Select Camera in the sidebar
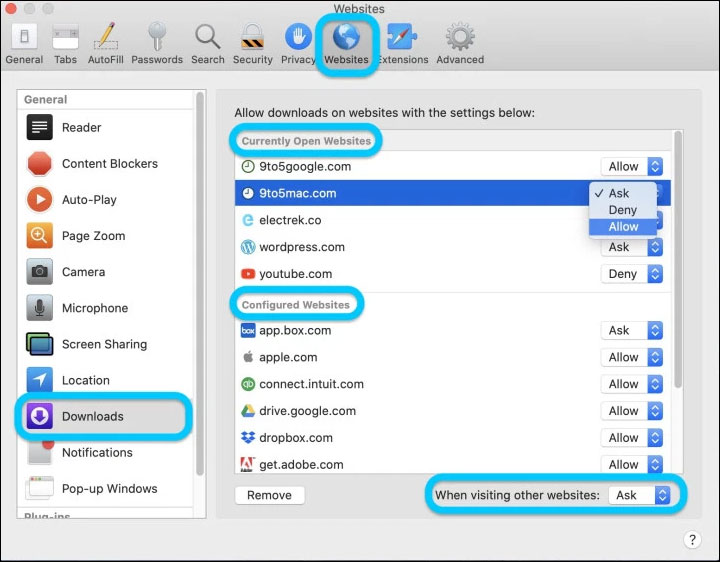Image resolution: width=720 pixels, height=562 pixels. [x=106, y=272]
